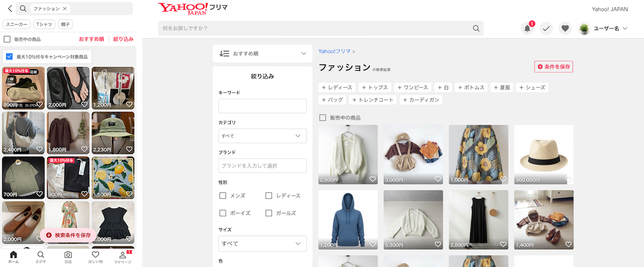Save search with 検索条件を保存 button
The width and height of the screenshot is (644, 267).
coord(68,235)
